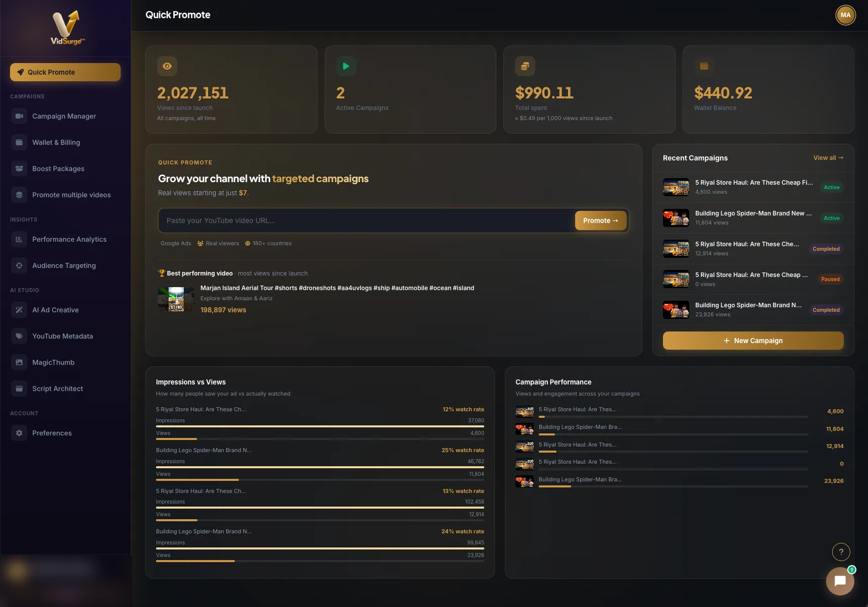Navigate to Boost Packages
Viewport: 868px width, 607px height.
65,169
